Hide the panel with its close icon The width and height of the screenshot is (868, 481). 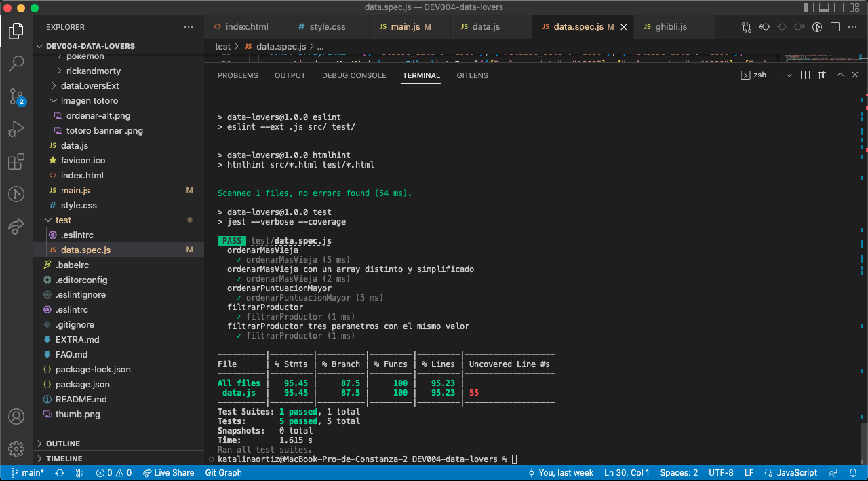tap(854, 75)
